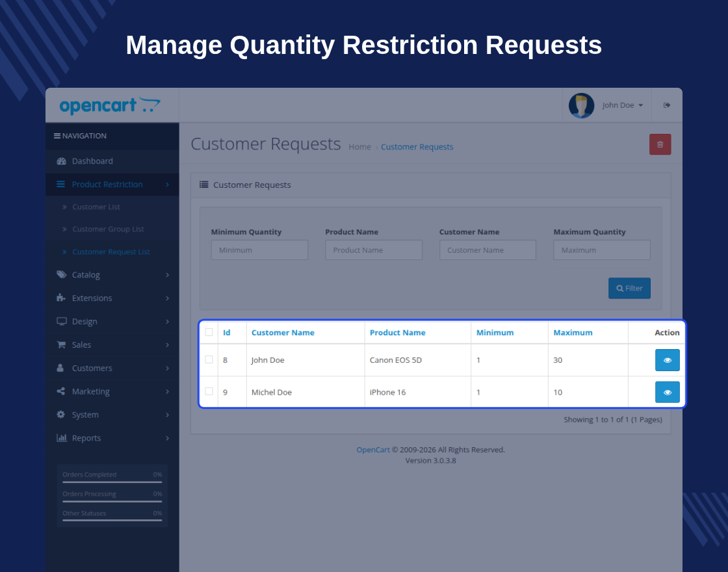Open the John Doe user dropdown

click(x=622, y=105)
